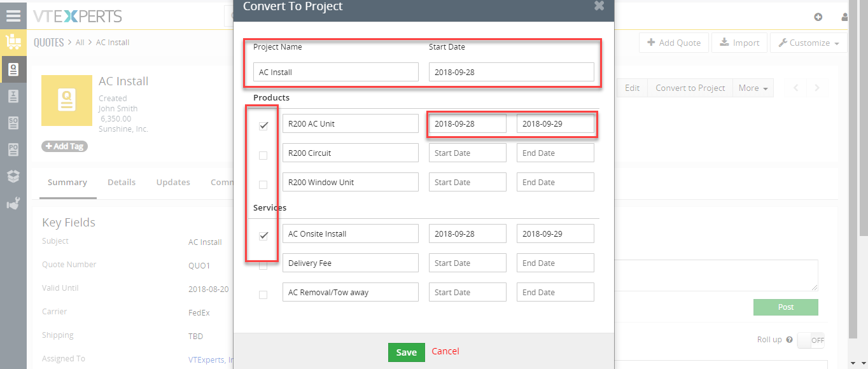
Task: Open the Sales Order (SO) sidebar icon
Action: [13, 123]
